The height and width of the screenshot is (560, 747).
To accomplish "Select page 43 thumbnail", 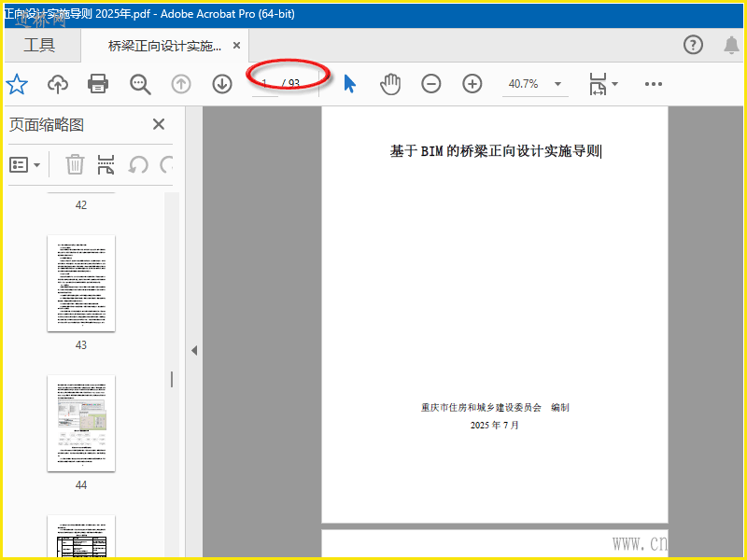I will [x=81, y=284].
